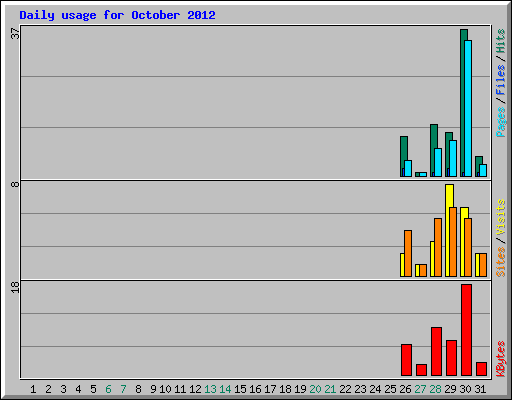Click green weekend day label 27

(x=420, y=389)
